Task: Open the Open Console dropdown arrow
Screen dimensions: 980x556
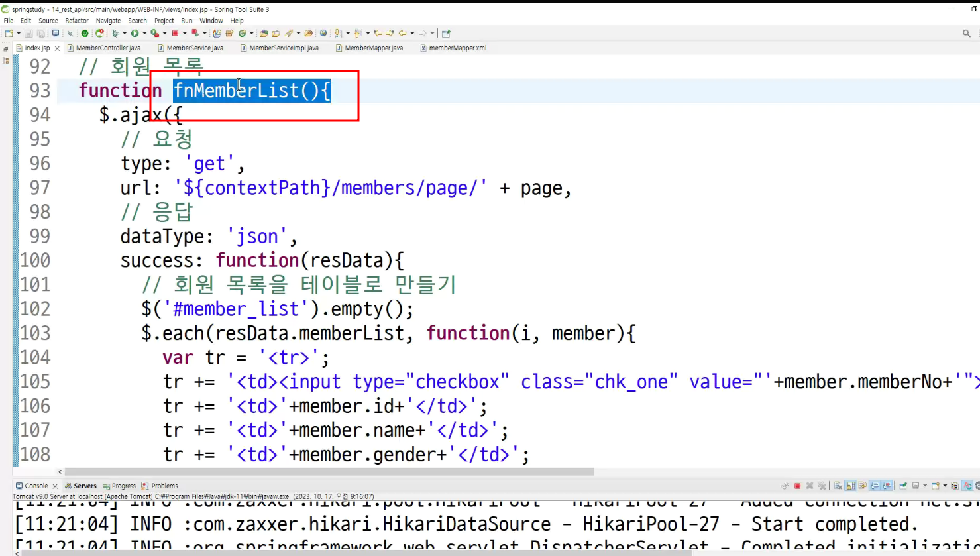Action: pos(945,486)
